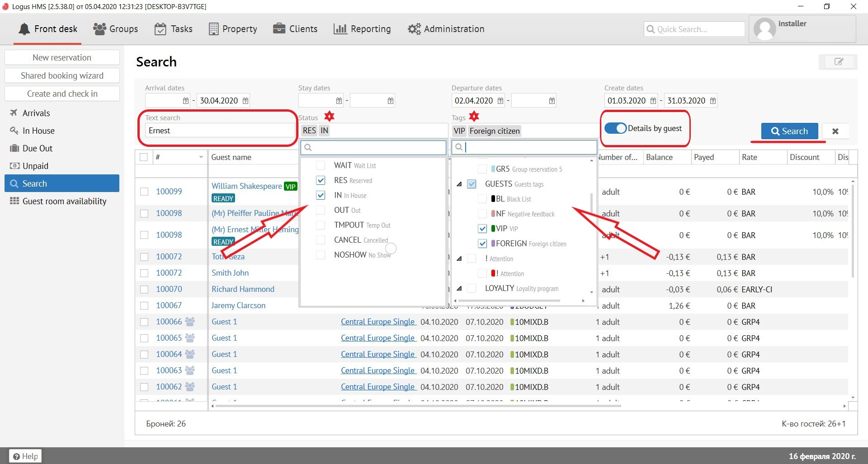Open the # column dropdown arrow

tap(201, 157)
